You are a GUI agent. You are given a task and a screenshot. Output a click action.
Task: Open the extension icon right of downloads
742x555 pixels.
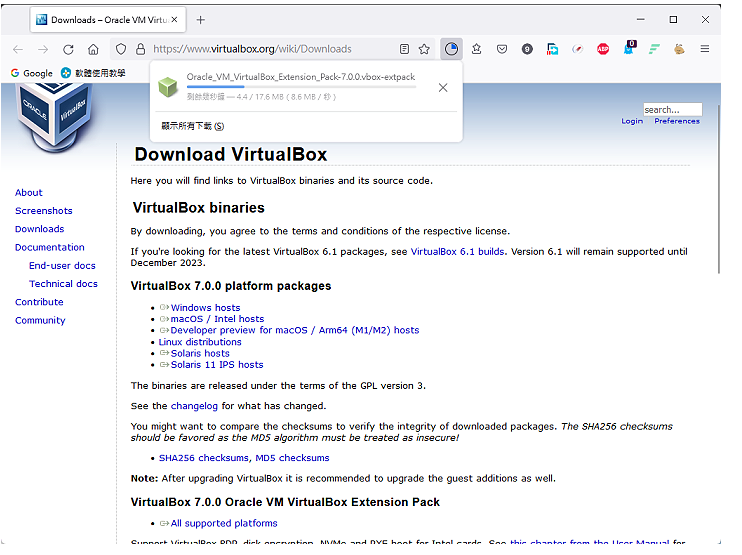click(x=477, y=49)
